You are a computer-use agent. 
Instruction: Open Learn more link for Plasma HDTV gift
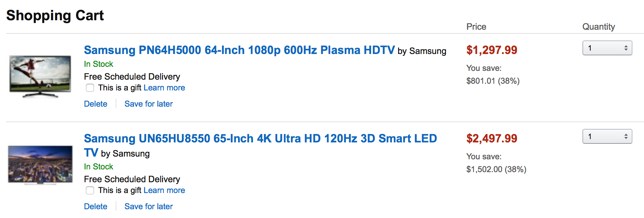tap(164, 88)
